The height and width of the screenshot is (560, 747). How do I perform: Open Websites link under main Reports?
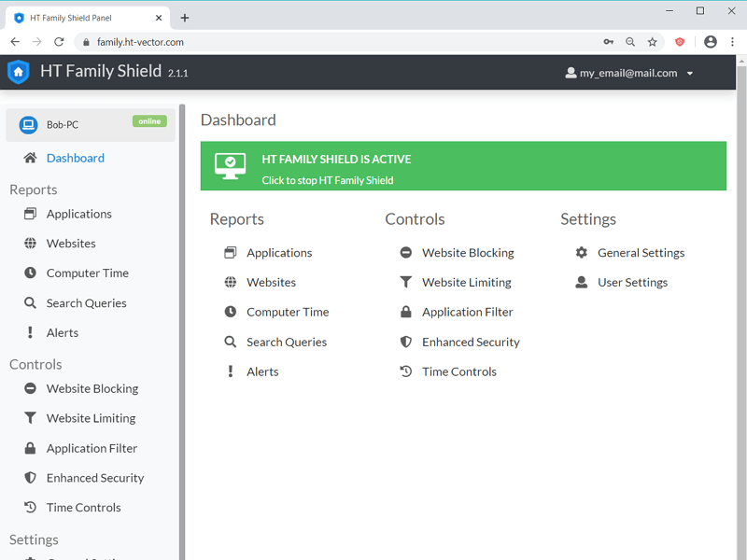pyautogui.click(x=271, y=283)
